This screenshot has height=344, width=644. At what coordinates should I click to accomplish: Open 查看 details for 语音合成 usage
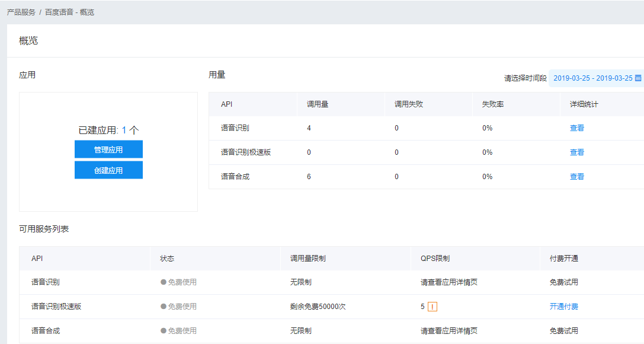point(577,176)
